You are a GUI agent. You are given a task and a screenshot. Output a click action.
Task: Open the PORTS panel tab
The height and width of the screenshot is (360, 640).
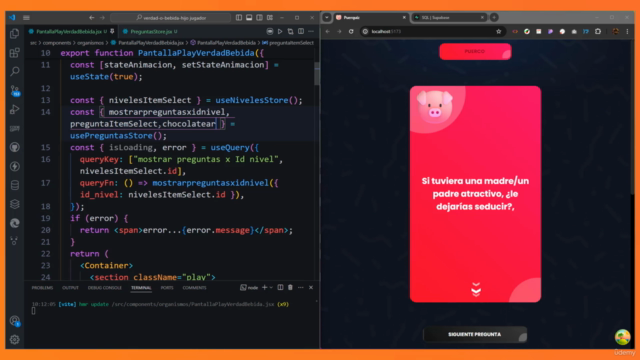point(167,288)
